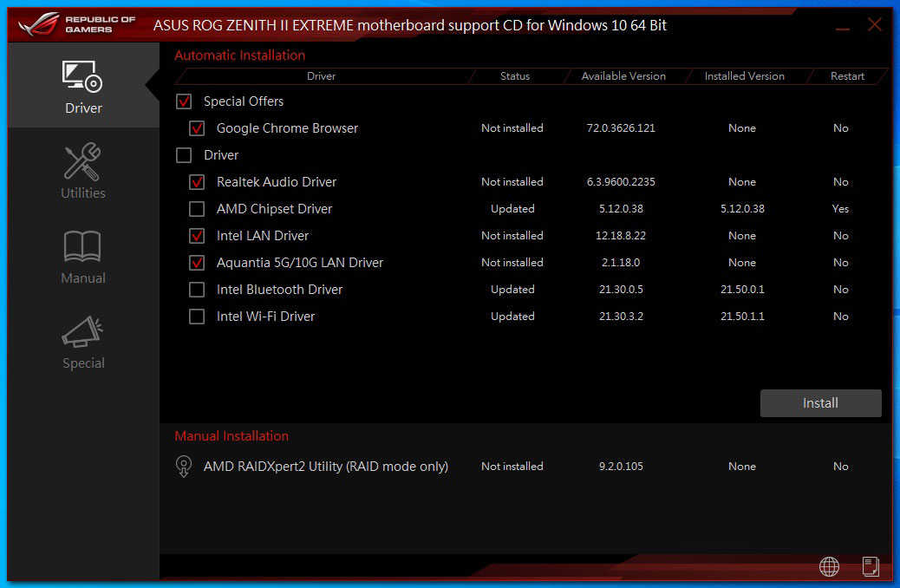Viewport: 900px width, 588px height.
Task: Select AMD RAIDXpert2 Utility (RAID mode only)
Action: tap(325, 467)
